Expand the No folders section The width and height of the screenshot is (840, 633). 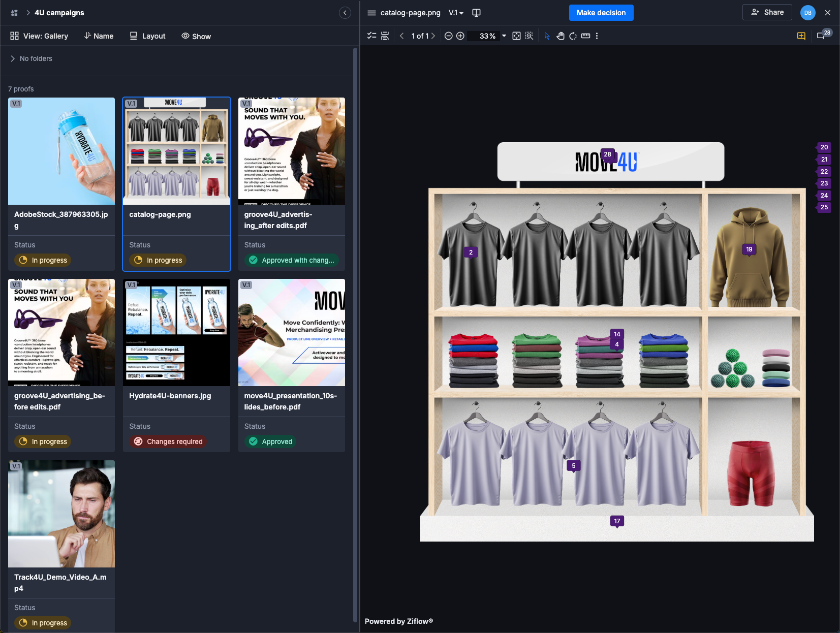pos(31,58)
